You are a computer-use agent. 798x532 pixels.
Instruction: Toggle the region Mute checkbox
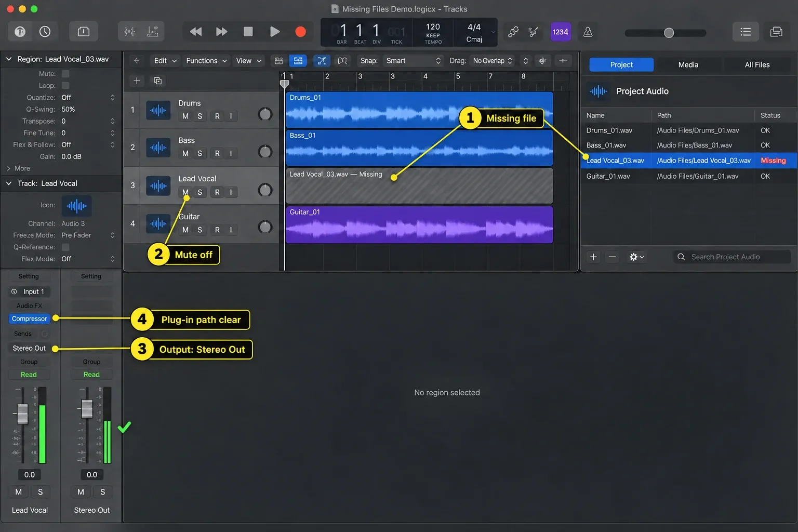tap(65, 74)
